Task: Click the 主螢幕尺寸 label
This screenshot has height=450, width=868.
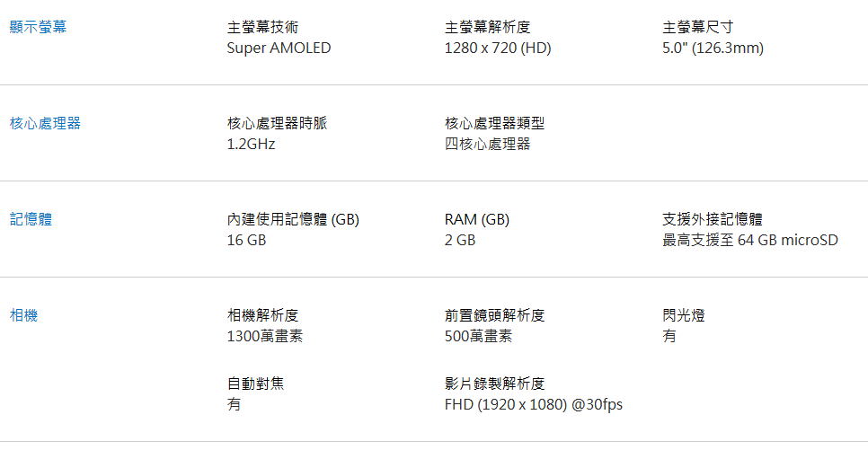Action: click(698, 27)
